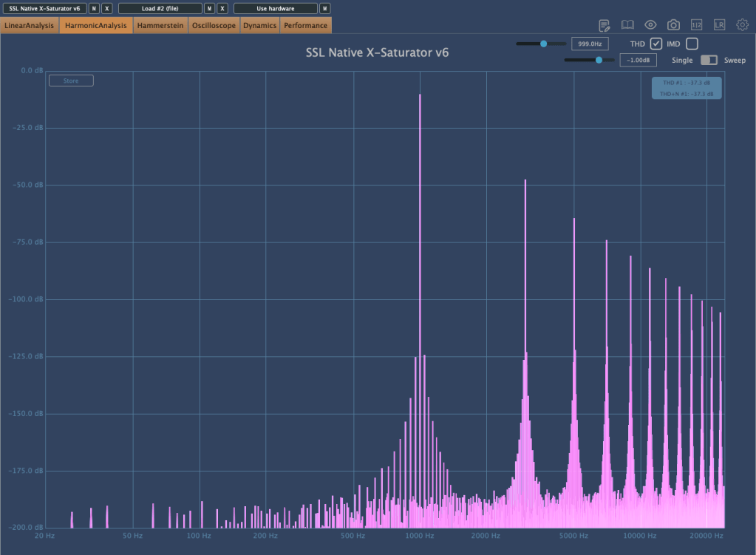Take a snapshot with the camera icon
This screenshot has width=756, height=555.
pyautogui.click(x=673, y=25)
